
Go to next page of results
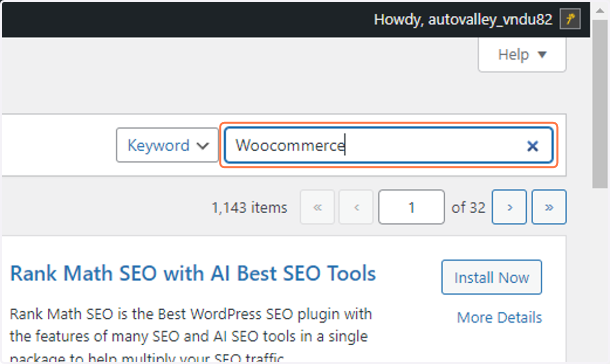[x=509, y=207]
